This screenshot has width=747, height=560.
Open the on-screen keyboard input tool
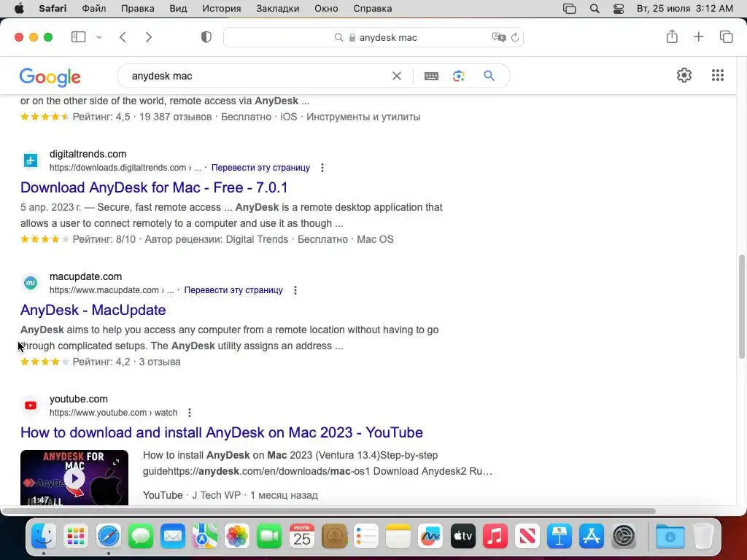[x=431, y=76]
